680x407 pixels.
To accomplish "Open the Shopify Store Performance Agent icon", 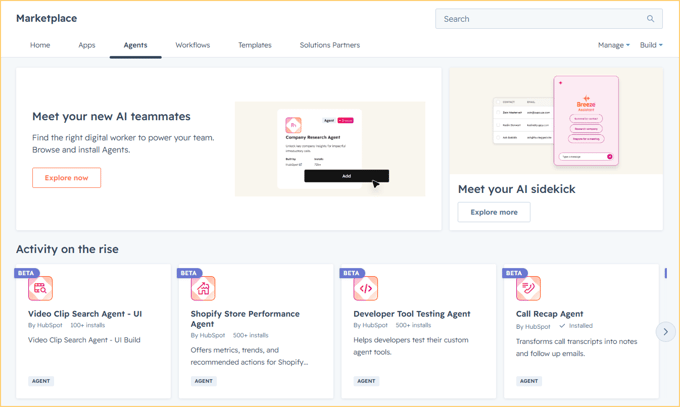I will point(203,289).
